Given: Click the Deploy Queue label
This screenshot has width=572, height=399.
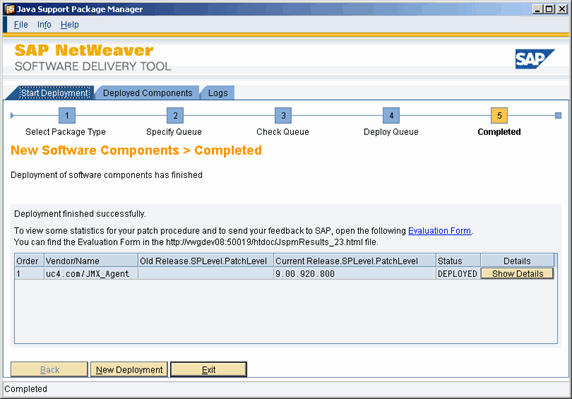Looking at the screenshot, I should point(391,132).
